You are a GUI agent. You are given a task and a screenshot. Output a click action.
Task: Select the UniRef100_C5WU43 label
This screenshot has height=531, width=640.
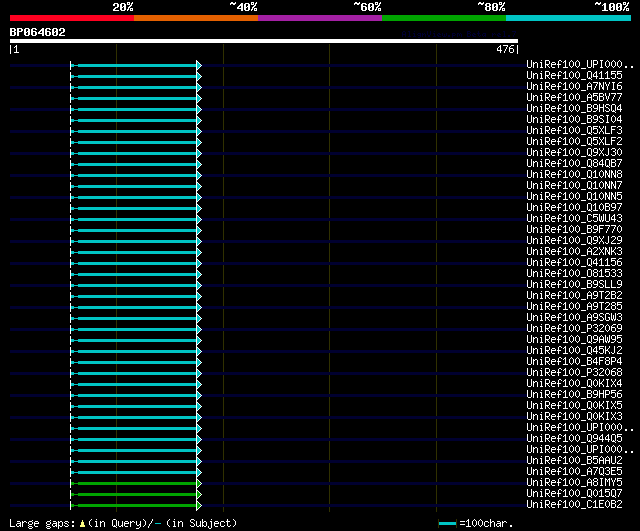click(x=574, y=219)
